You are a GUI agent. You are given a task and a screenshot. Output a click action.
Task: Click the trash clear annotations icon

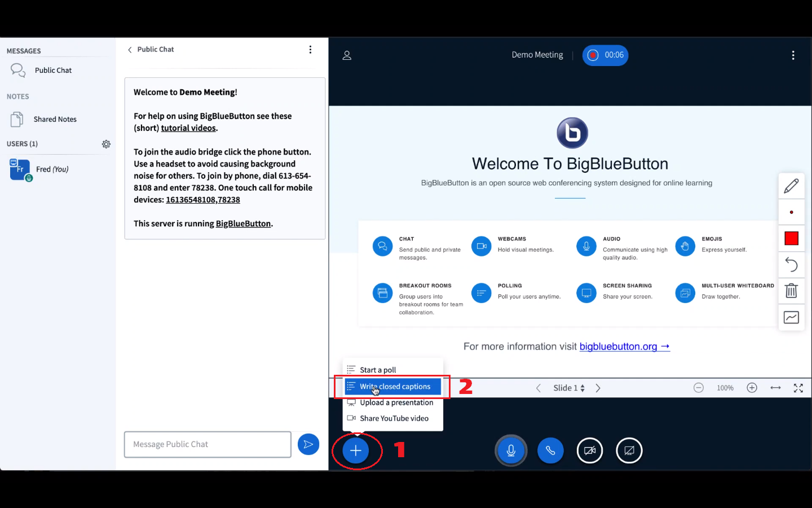point(791,291)
